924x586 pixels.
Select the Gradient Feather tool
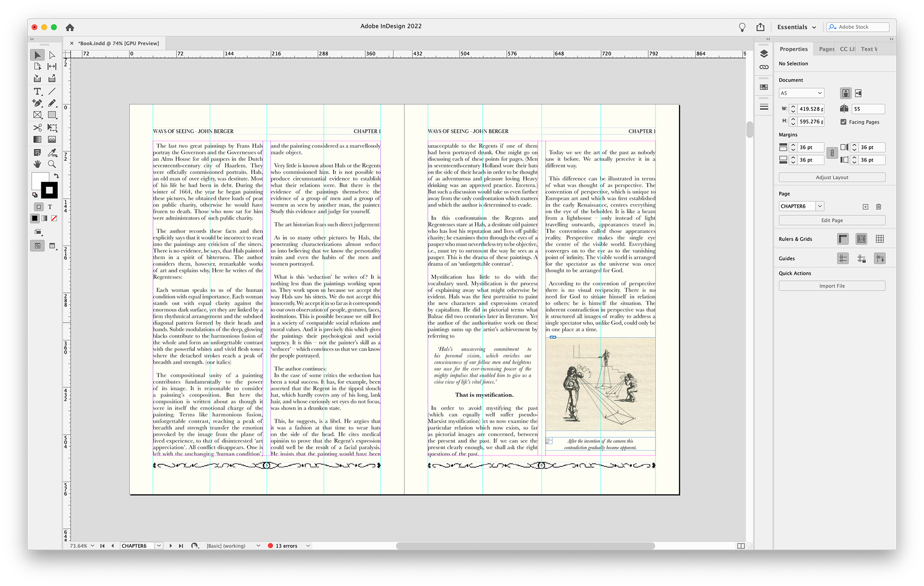52,140
